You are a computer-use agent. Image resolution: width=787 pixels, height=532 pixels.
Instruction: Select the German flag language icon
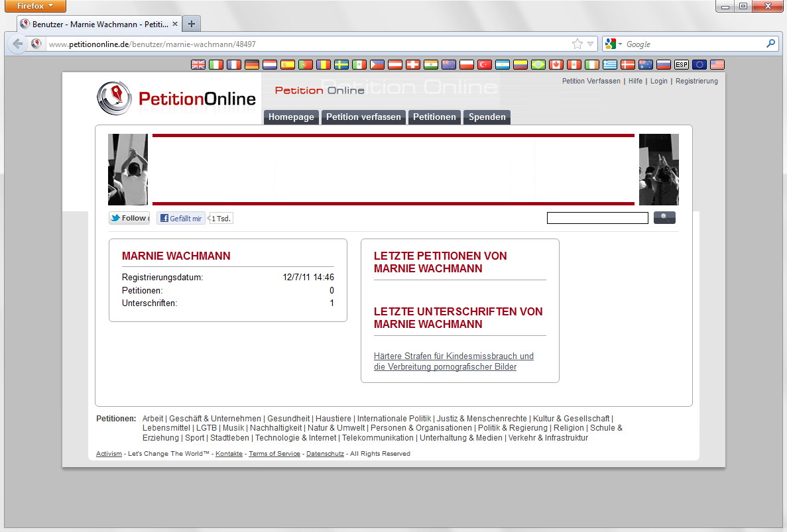point(252,64)
